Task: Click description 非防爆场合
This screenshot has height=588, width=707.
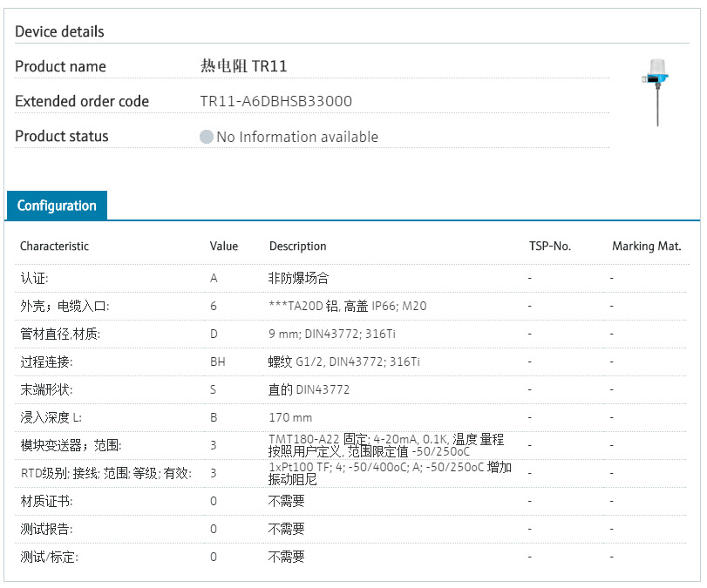Action: click(x=298, y=278)
